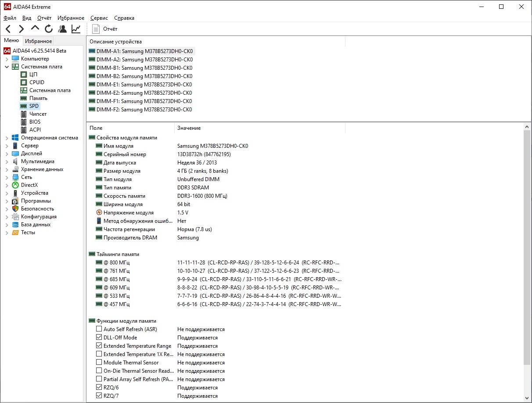Open the graph chart toolbar icon

tap(76, 29)
